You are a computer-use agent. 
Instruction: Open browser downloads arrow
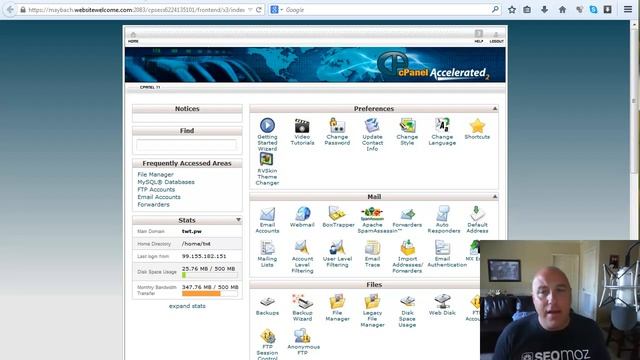pos(544,9)
